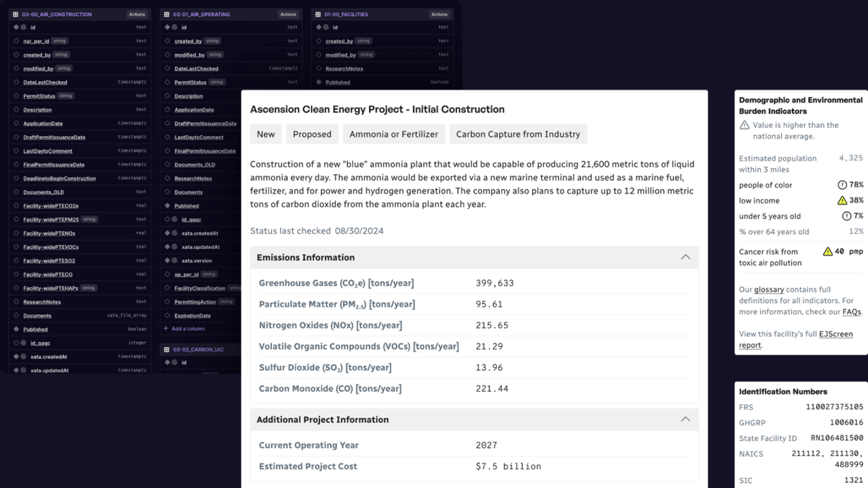868x488 pixels.
Task: Open Actions menu for 03-00_AIR_CONSTRUCTION table
Action: (x=137, y=14)
